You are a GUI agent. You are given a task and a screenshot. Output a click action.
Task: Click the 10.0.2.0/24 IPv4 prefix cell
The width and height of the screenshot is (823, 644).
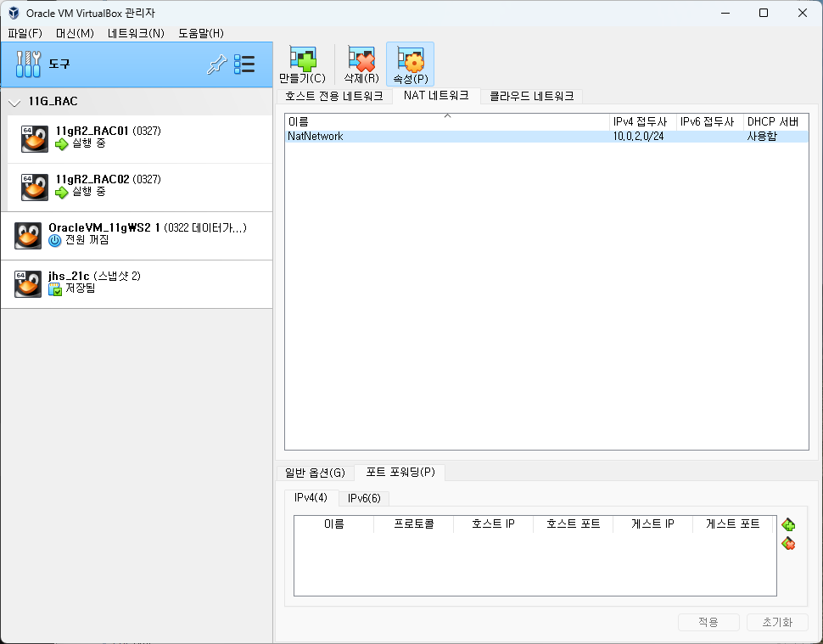(x=638, y=137)
